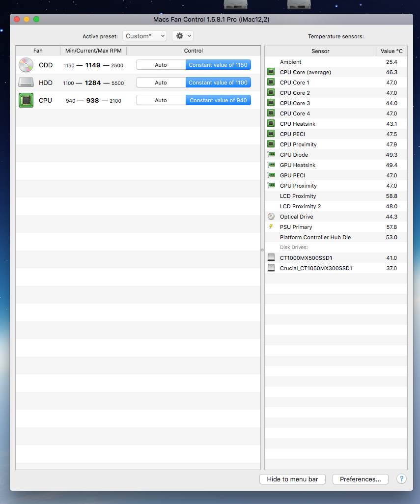The width and height of the screenshot is (420, 504).
Task: Click the CPU fan chip icon
Action: (26, 100)
